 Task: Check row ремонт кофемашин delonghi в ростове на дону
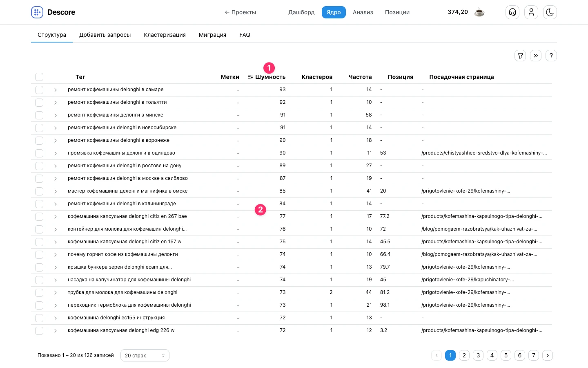click(x=39, y=166)
